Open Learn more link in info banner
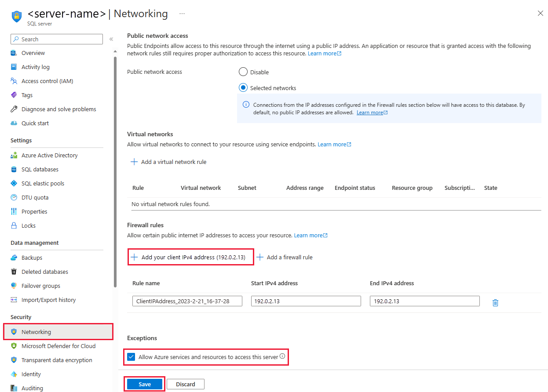Image resolution: width=548 pixels, height=392 pixels. pyautogui.click(x=372, y=113)
